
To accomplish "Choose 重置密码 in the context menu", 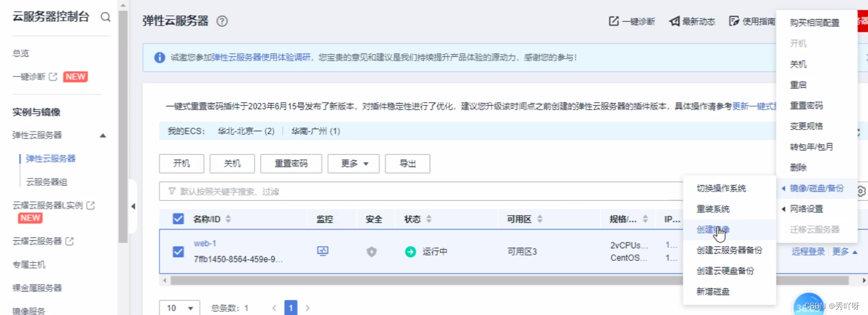I will pyautogui.click(x=806, y=106).
